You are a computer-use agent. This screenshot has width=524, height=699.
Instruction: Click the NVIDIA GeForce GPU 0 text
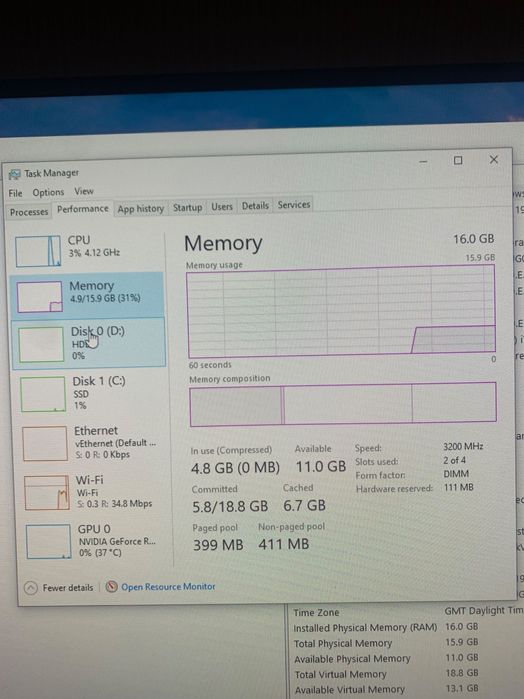[117, 542]
